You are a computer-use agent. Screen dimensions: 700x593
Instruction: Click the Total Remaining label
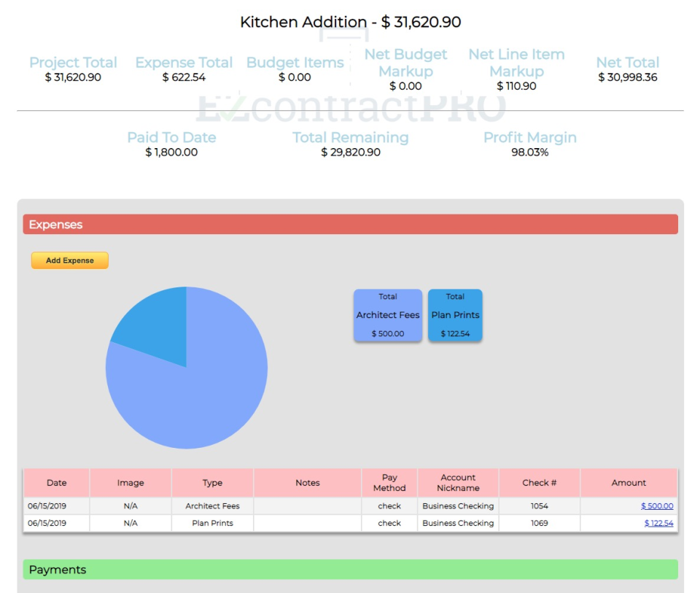[x=351, y=138]
